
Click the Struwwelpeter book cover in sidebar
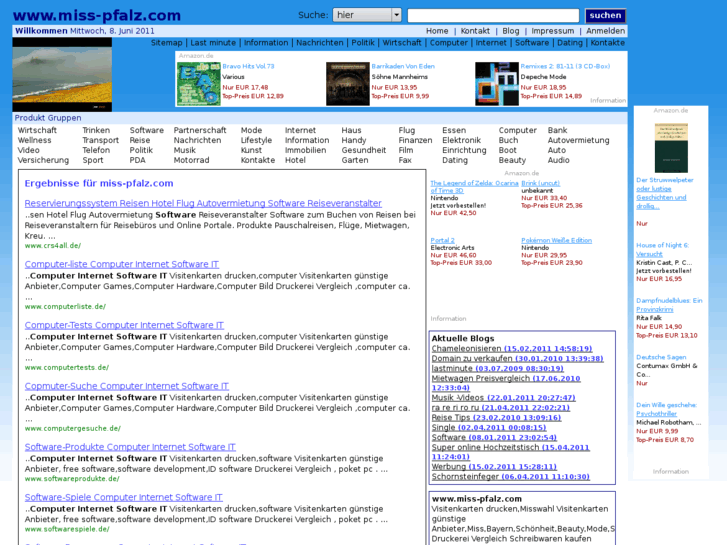(671, 148)
